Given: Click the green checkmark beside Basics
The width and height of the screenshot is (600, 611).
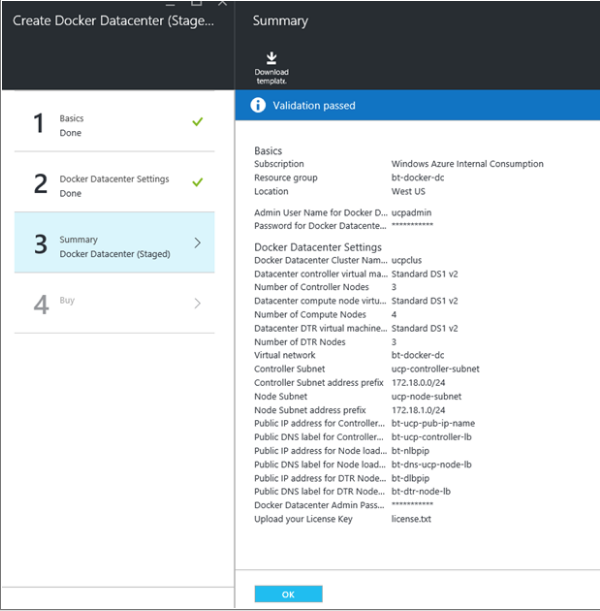Looking at the screenshot, I should point(197,122).
